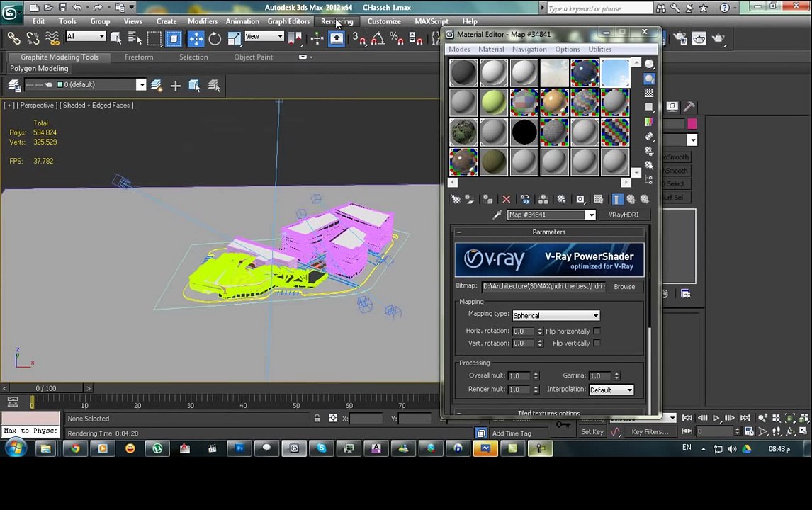Click Show Map in Viewport icon
Viewport: 812px width, 510px height.
[x=599, y=199]
